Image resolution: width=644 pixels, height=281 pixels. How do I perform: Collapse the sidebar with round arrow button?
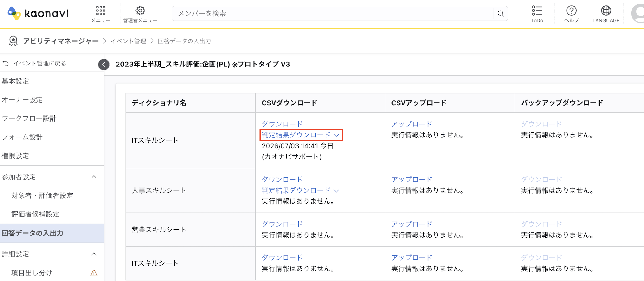tap(104, 65)
